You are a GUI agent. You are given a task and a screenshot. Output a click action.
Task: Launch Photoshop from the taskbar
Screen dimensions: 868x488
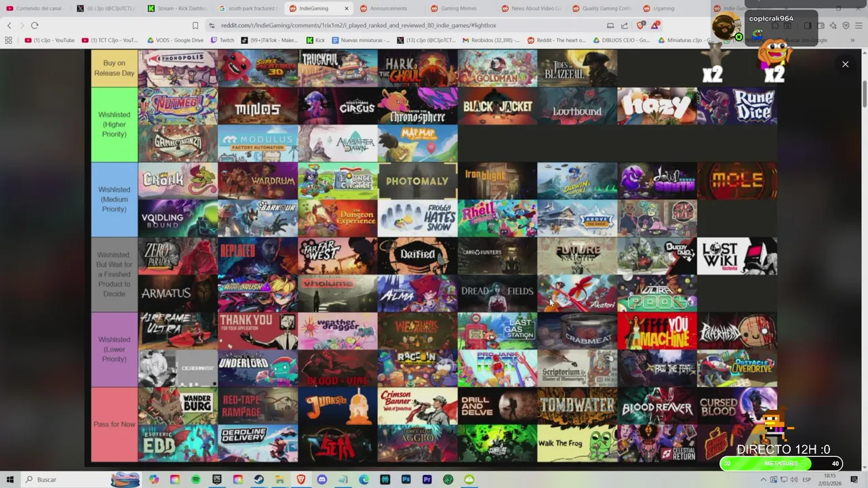pos(406,479)
